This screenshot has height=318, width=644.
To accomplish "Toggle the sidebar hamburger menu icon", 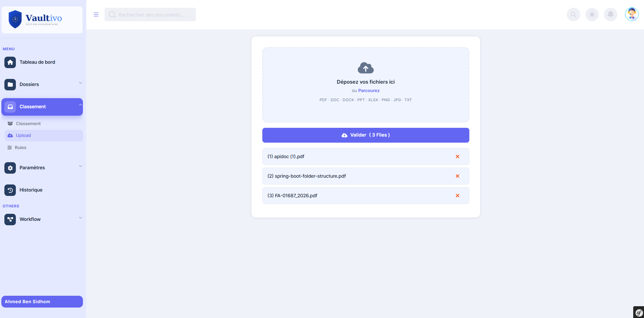I will 96,15.
